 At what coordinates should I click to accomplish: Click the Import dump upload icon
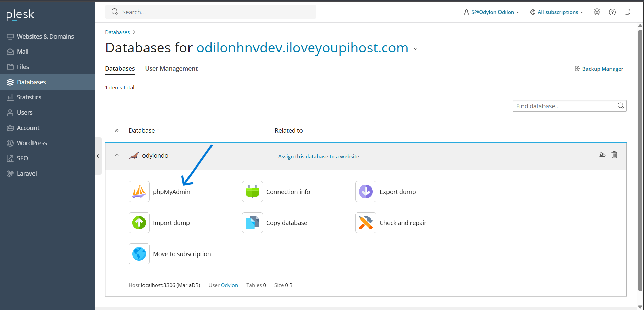coord(139,223)
